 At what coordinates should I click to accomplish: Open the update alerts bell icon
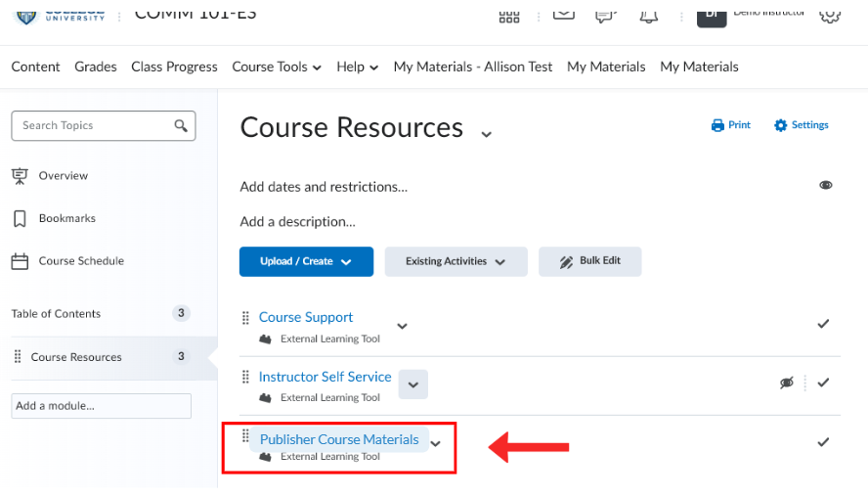[x=648, y=17]
